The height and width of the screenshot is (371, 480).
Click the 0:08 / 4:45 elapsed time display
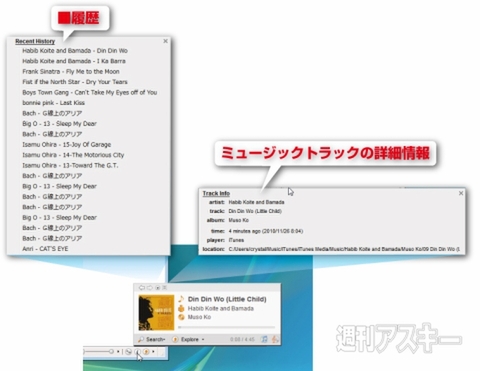click(242, 339)
